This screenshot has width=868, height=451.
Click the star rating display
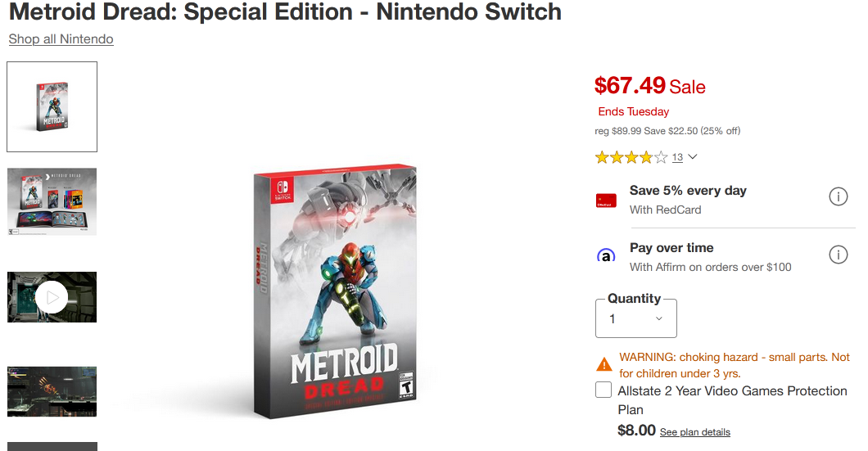coord(631,158)
